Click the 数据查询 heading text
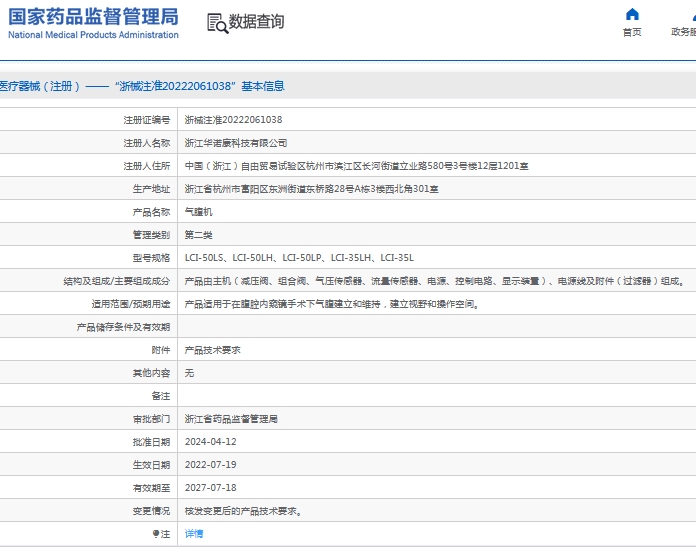 256,21
